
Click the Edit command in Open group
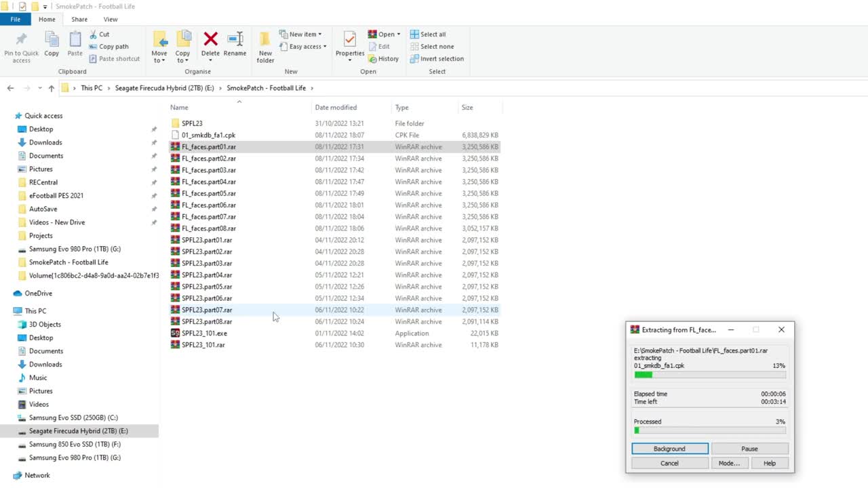click(379, 46)
